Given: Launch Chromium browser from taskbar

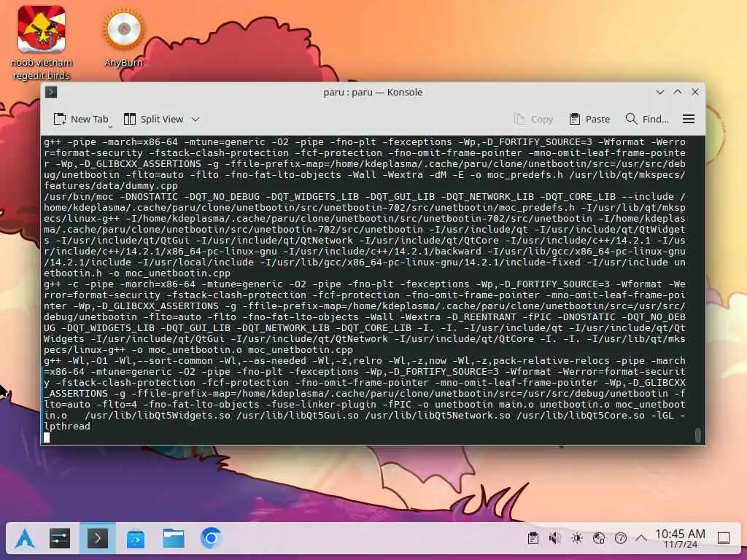Looking at the screenshot, I should pyautogui.click(x=211, y=539).
